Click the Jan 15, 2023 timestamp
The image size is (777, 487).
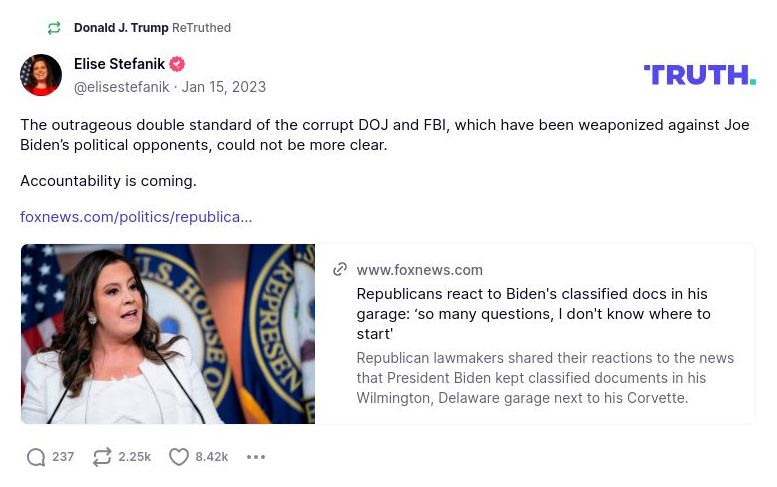pyautogui.click(x=224, y=87)
